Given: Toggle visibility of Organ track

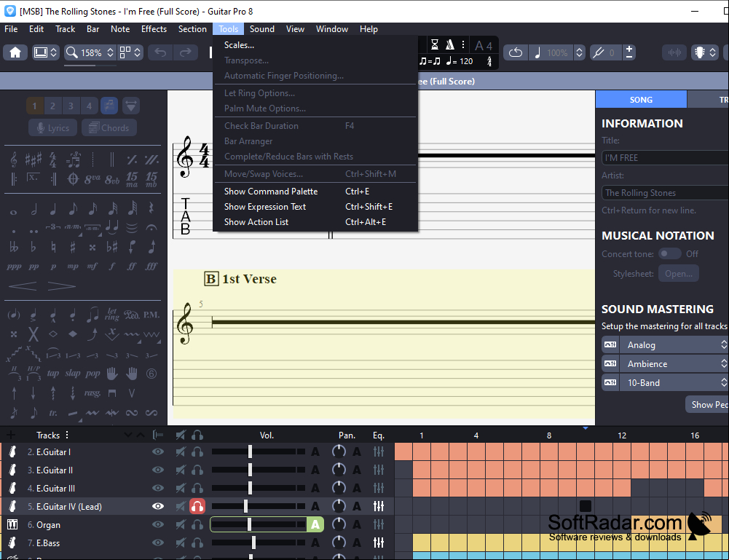Looking at the screenshot, I should (158, 524).
